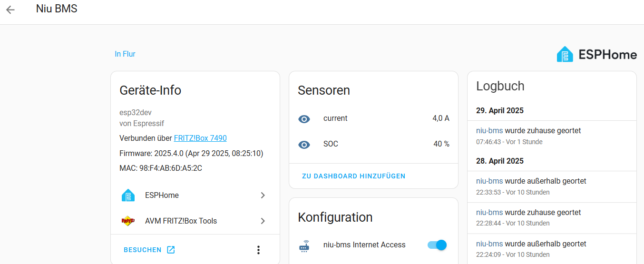Image resolution: width=644 pixels, height=264 pixels.
Task: Click the eye icon next to SOC
Action: [304, 145]
